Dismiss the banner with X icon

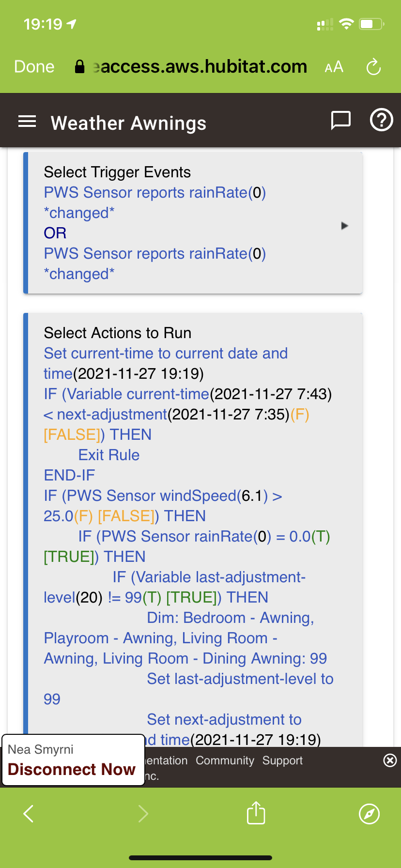pos(390,760)
